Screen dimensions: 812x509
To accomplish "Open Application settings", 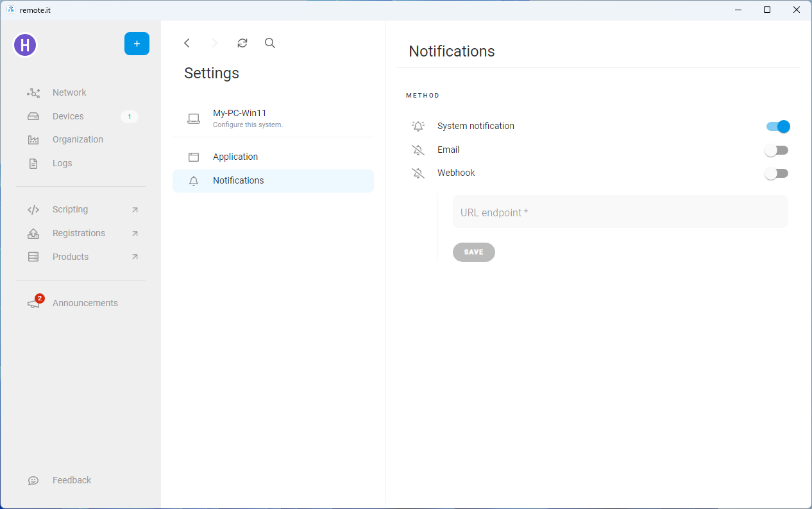I will 273,157.
